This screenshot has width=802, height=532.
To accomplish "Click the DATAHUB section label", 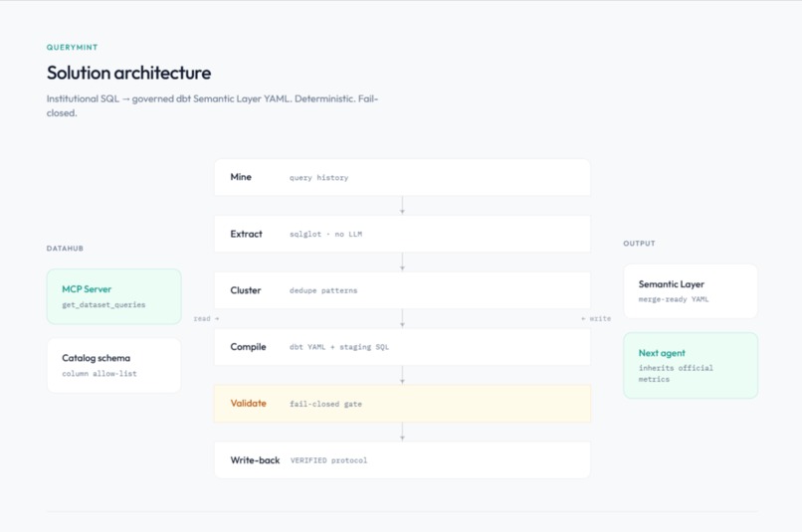I will pyautogui.click(x=65, y=249).
